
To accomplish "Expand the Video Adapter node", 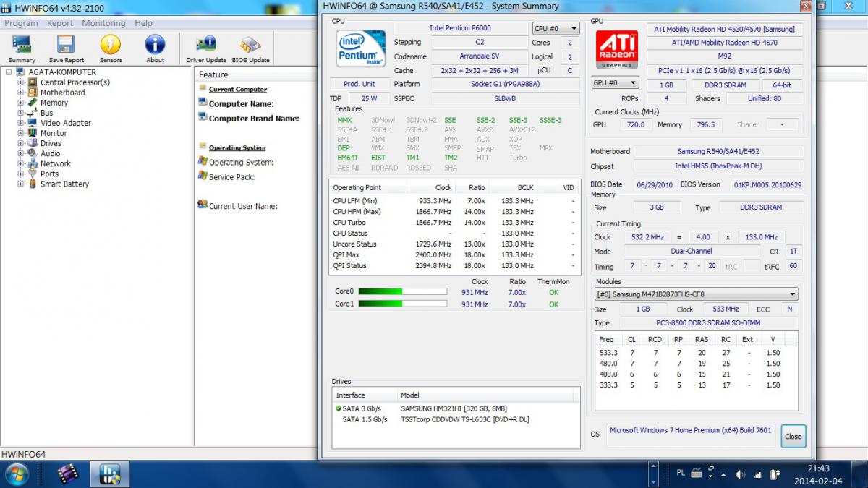I will [21, 123].
